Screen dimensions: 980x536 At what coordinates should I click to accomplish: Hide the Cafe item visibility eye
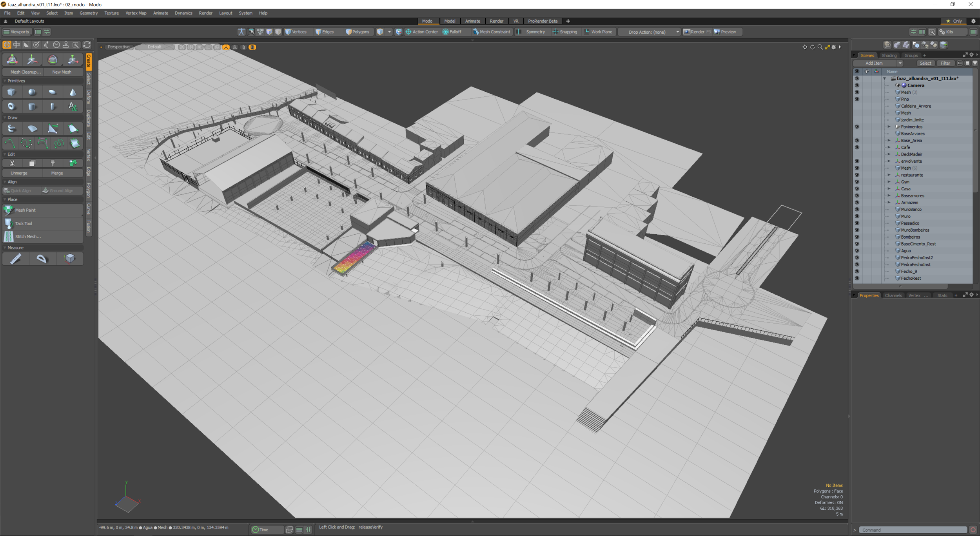coord(857,147)
